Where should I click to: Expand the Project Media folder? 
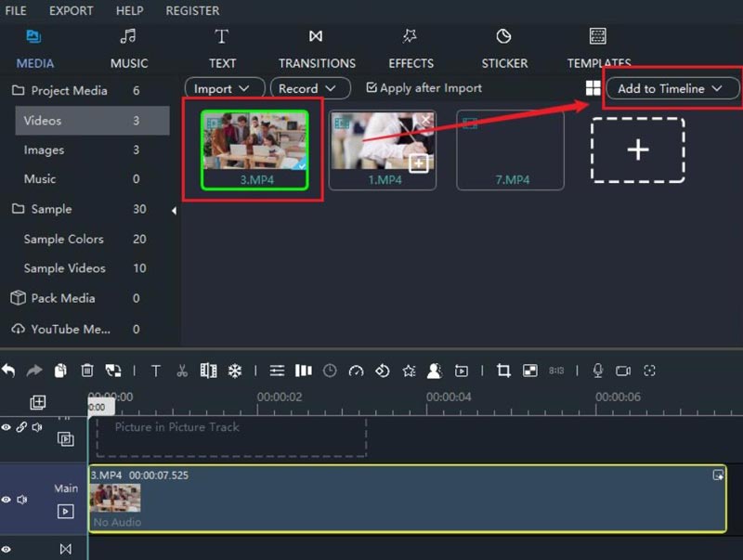coord(18,90)
